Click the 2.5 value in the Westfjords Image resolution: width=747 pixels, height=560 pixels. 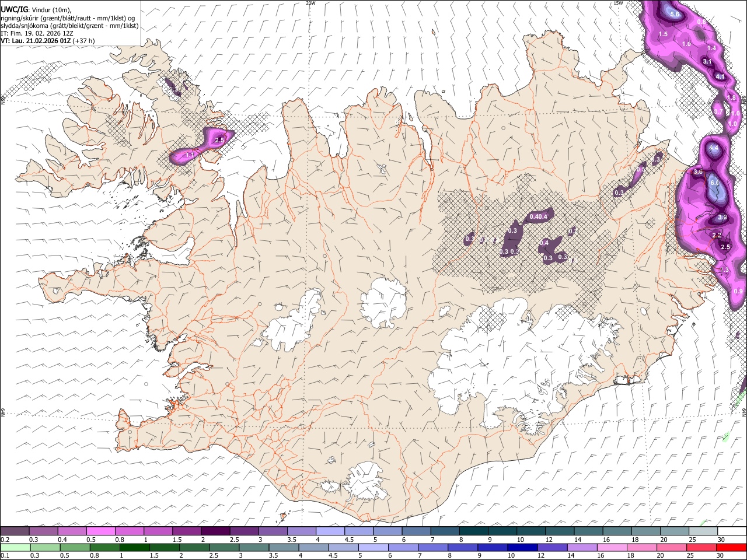point(219,141)
